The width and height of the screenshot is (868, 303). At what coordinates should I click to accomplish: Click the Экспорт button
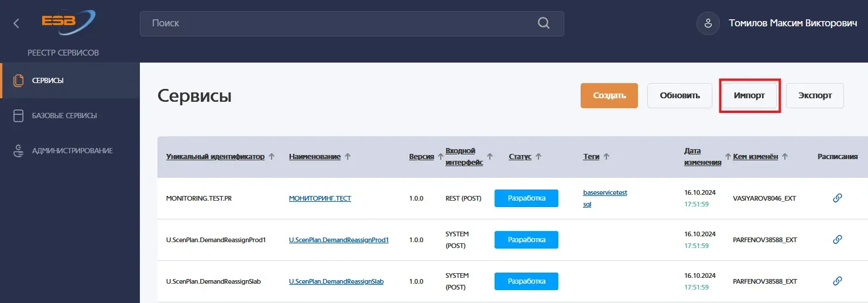[815, 95]
